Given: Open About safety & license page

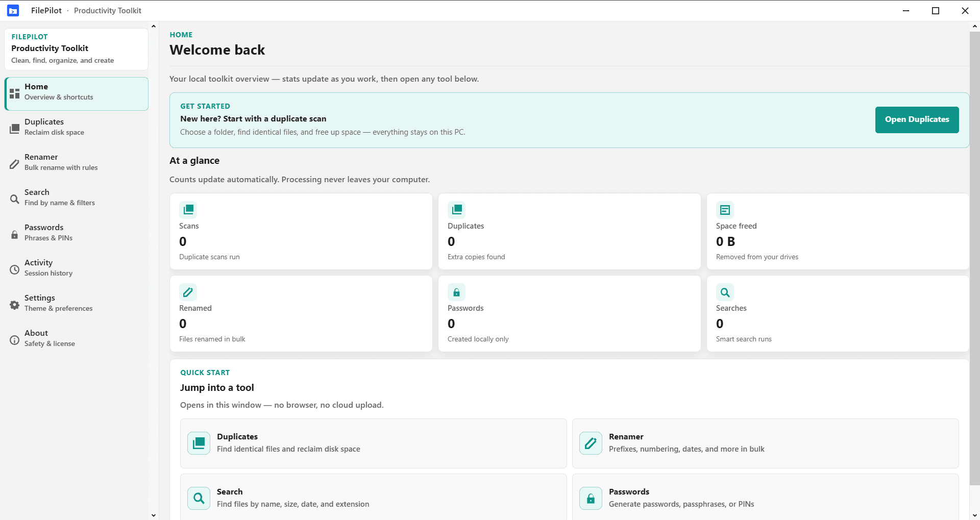Looking at the screenshot, I should [77, 340].
